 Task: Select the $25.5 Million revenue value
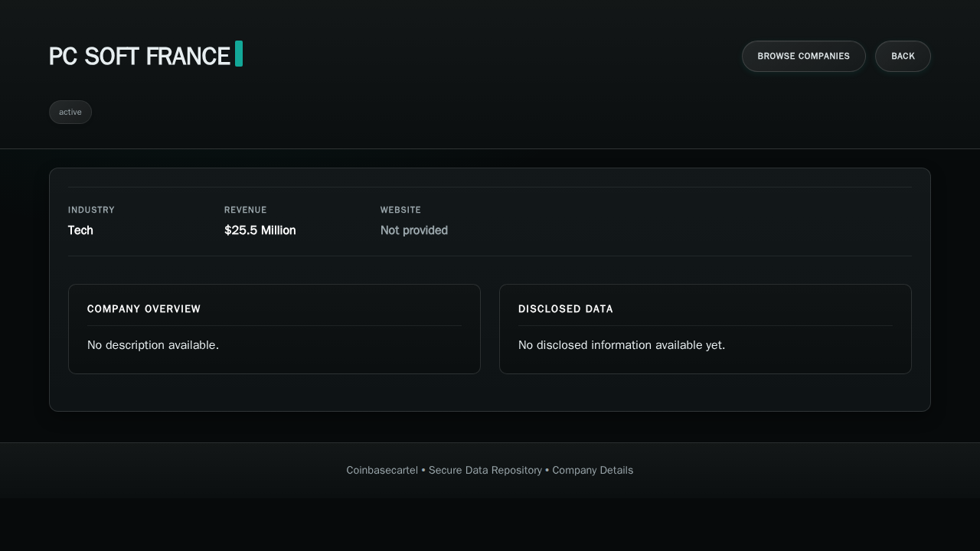(x=260, y=230)
